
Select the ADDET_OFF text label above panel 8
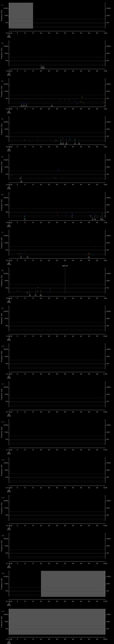[65, 266]
